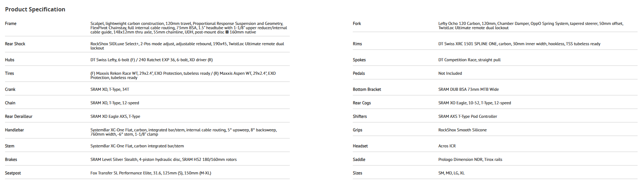644x189 pixels.
Task: Click the Brakes row label
Action: [x=11, y=159]
